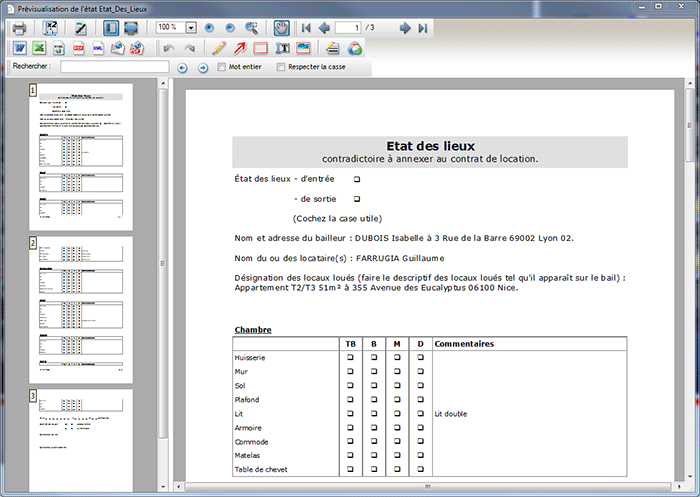Viewport: 700px width, 497px height.
Task: Click the page number input field
Action: 348,28
